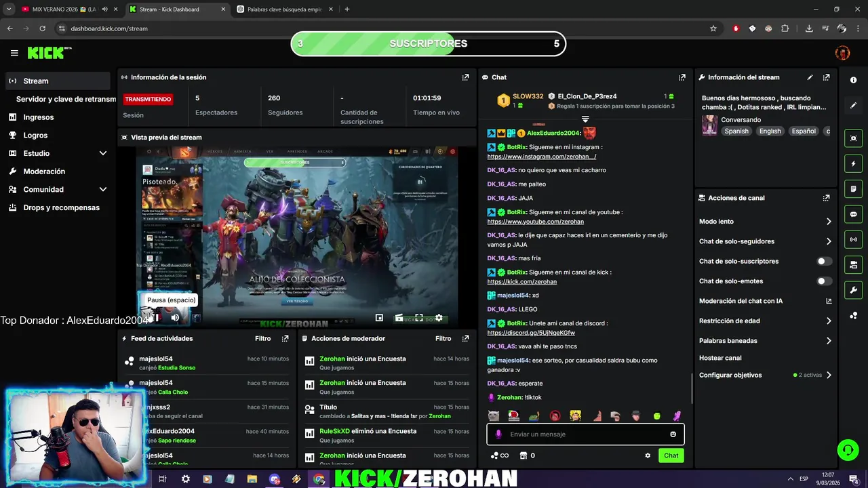868x488 pixels.
Task: Click the profile avatar at top right
Action: point(842,53)
